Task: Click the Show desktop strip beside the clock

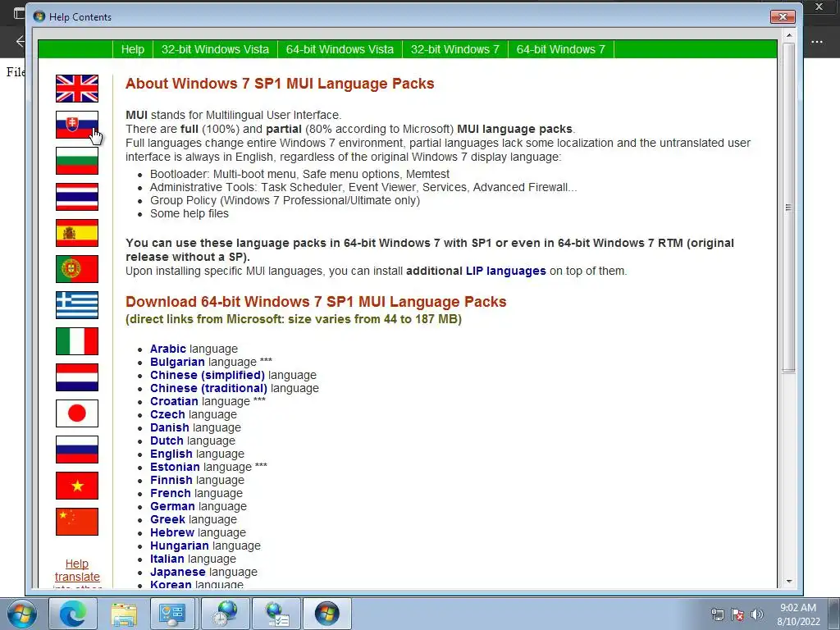Action: (834, 614)
